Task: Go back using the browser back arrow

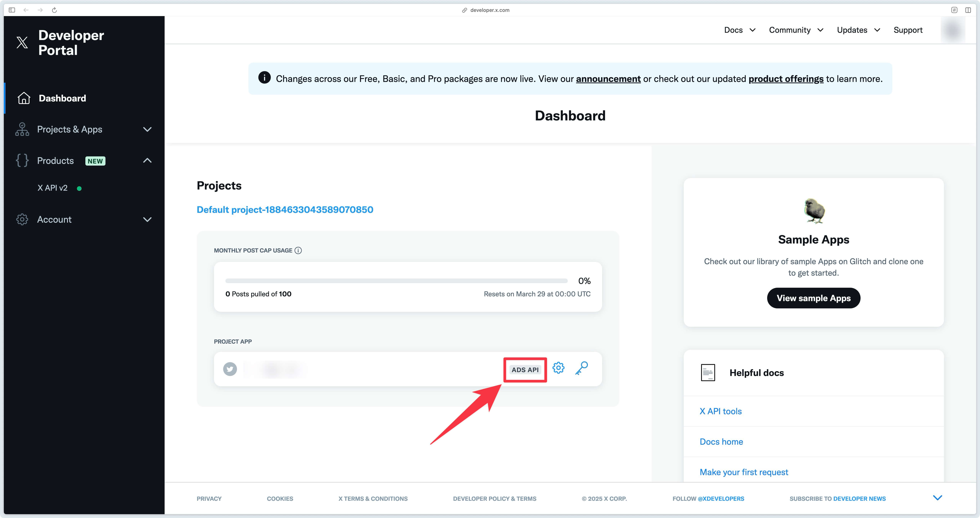Action: click(x=26, y=10)
